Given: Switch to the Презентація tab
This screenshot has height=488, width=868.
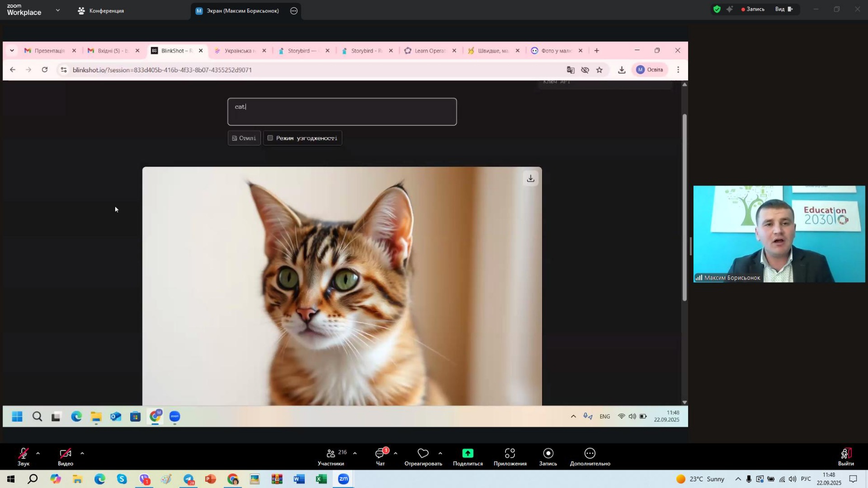Looking at the screenshot, I should pos(48,51).
